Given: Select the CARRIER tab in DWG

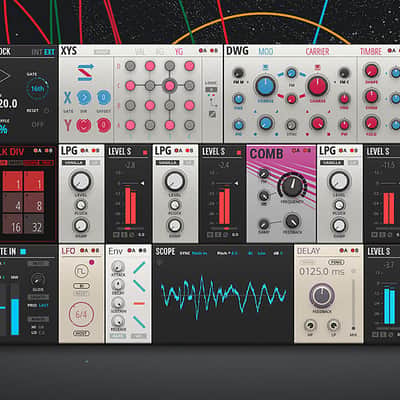Looking at the screenshot, I should (x=317, y=52).
